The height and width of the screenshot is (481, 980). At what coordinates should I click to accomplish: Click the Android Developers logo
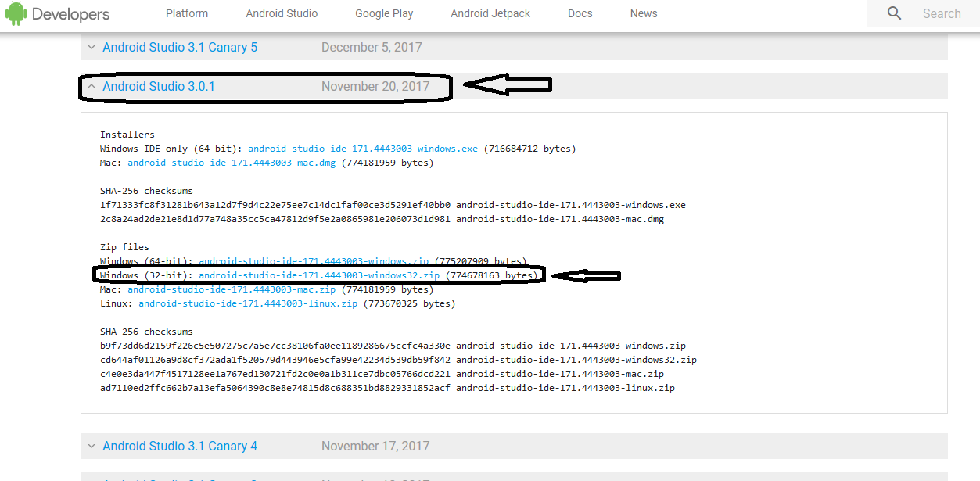pos(57,14)
